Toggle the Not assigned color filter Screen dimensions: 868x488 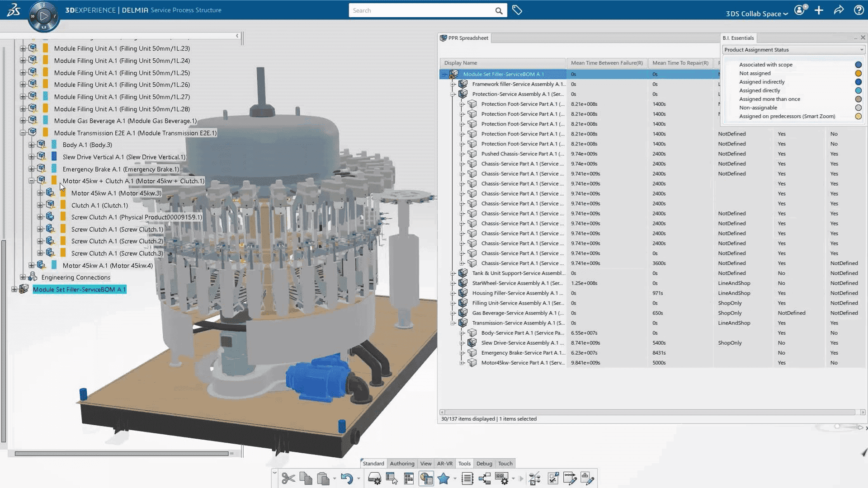858,73
